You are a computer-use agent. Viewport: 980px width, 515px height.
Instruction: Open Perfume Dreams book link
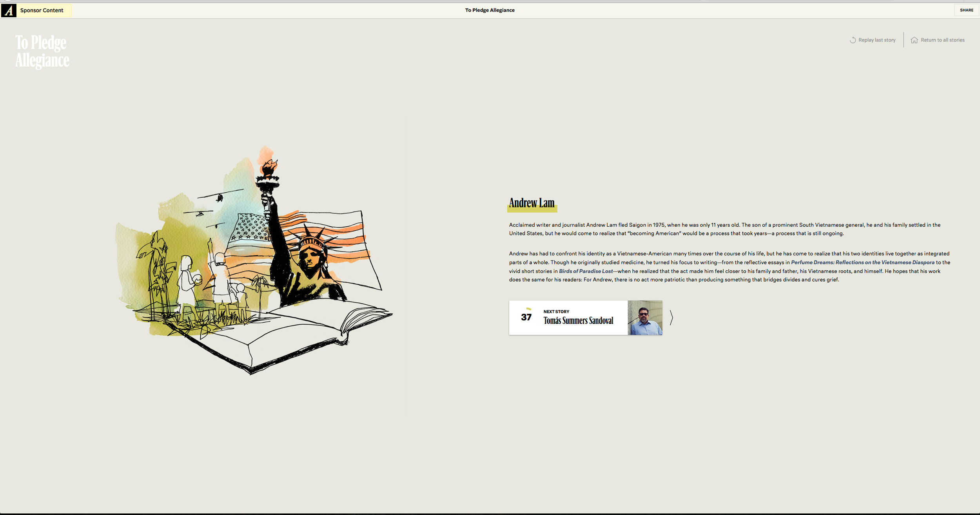click(x=862, y=262)
